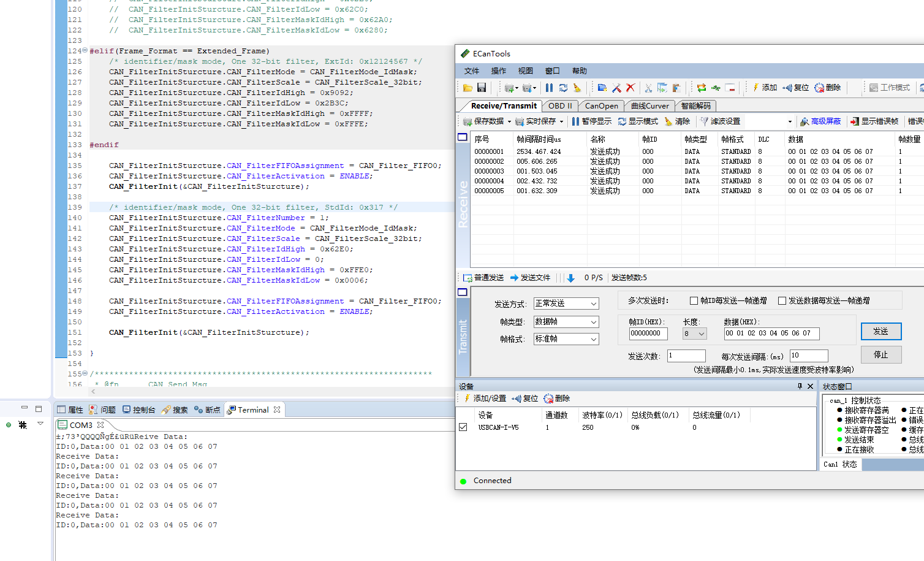Switch to the CanOpen tab
Image resolution: width=924 pixels, height=561 pixels.
(601, 106)
